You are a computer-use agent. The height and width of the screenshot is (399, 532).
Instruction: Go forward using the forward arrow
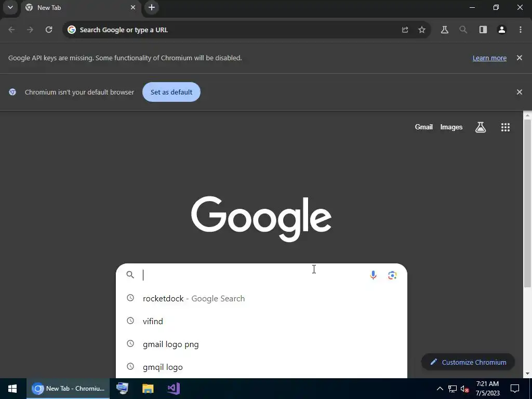30,30
